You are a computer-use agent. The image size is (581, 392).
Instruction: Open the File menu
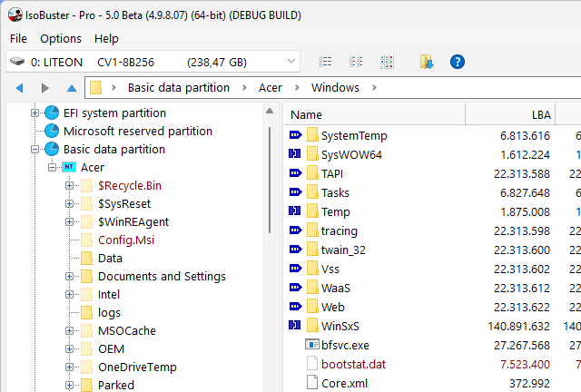point(18,38)
